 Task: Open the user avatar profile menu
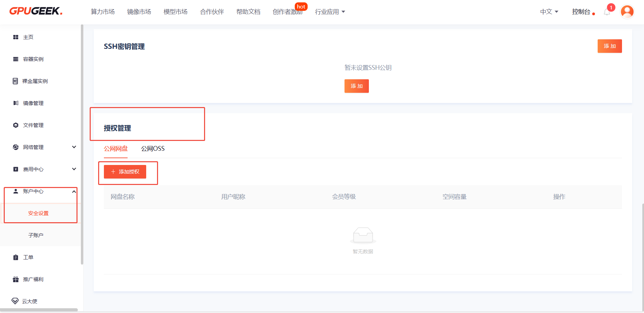[627, 12]
